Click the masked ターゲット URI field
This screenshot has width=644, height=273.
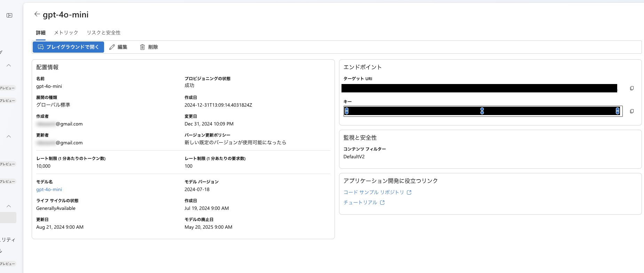479,88
